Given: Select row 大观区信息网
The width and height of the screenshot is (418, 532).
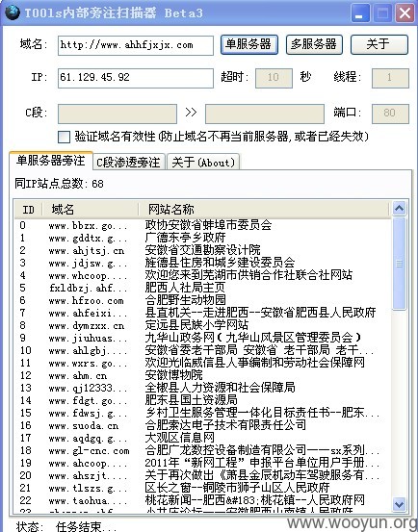Looking at the screenshot, I should (x=203, y=438).
